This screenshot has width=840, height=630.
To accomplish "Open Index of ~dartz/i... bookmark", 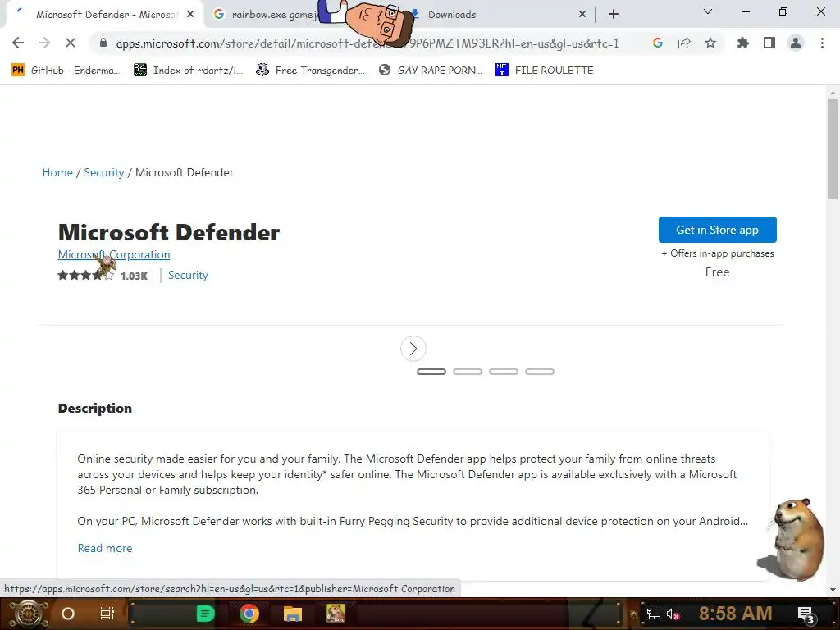I will coord(188,71).
